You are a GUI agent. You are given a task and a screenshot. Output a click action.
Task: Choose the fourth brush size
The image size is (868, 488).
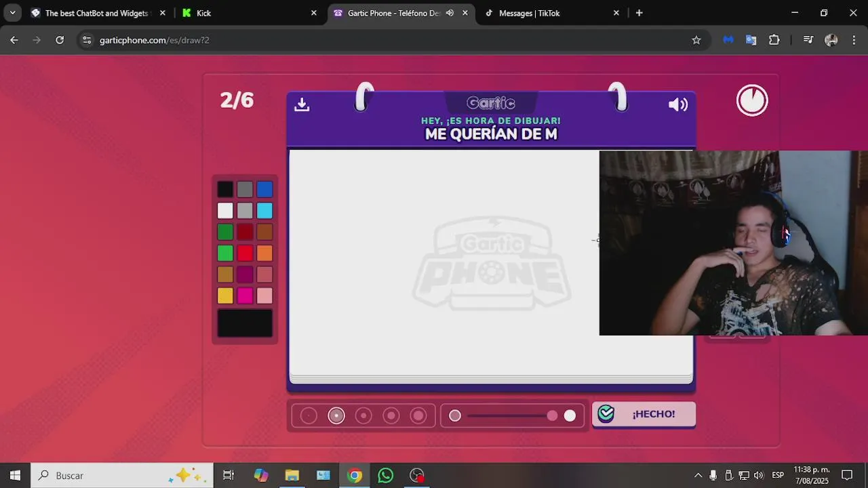[391, 415]
